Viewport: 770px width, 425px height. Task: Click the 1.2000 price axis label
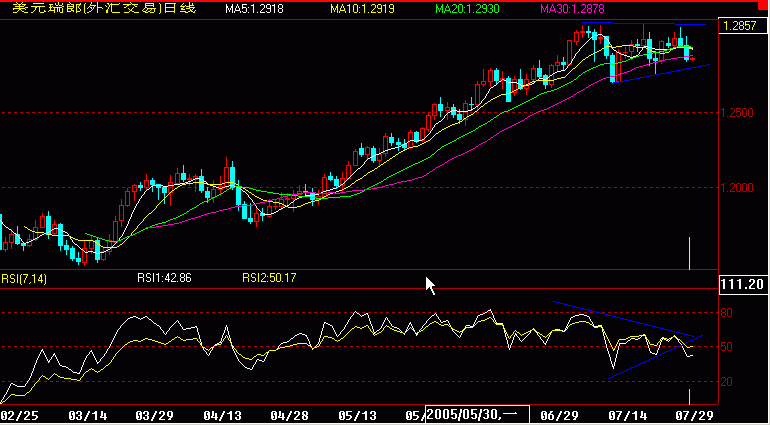pos(737,188)
